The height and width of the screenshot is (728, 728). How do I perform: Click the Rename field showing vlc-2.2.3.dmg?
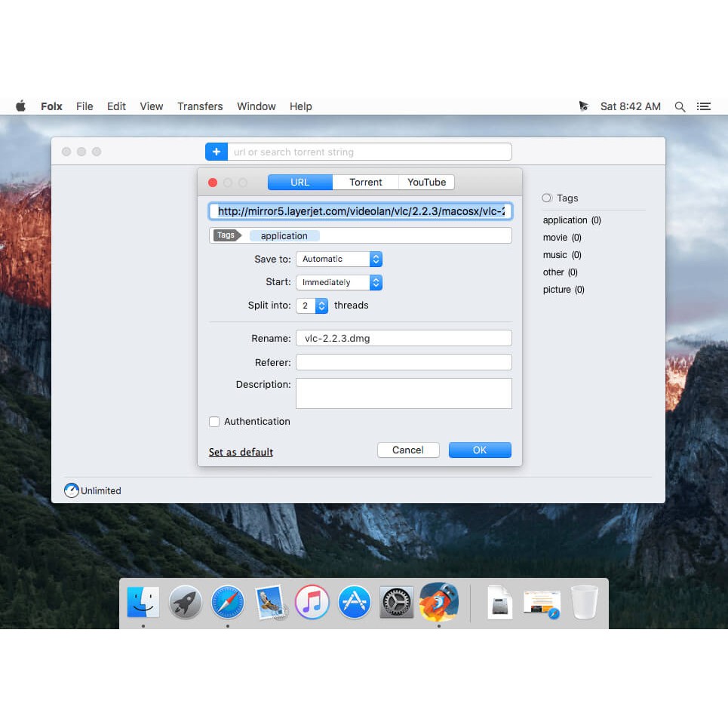[404, 338]
